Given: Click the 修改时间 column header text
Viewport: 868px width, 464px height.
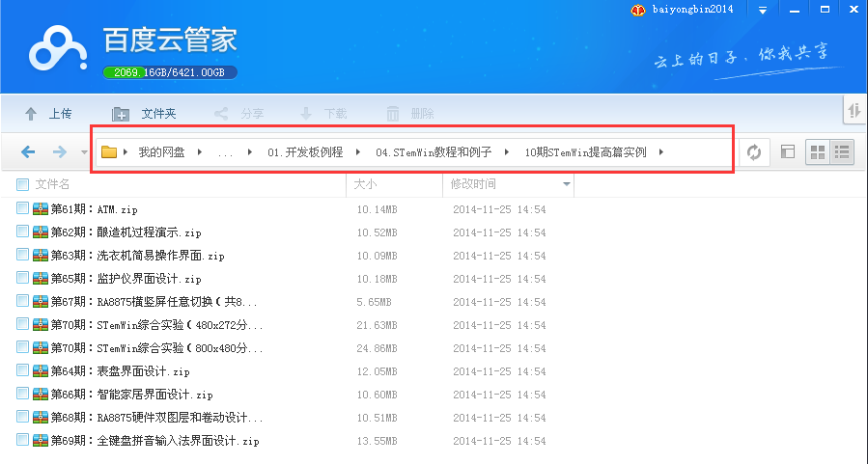Looking at the screenshot, I should [x=473, y=184].
